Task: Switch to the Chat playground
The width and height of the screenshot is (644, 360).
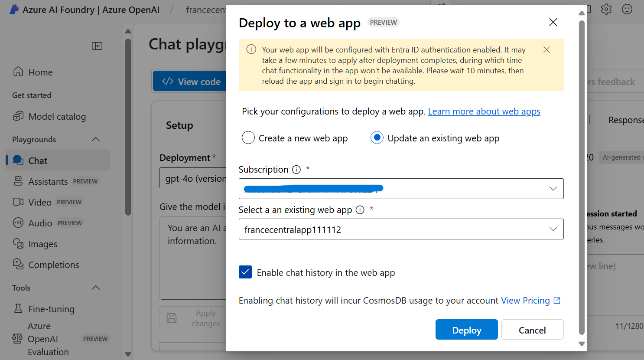Action: pyautogui.click(x=39, y=160)
